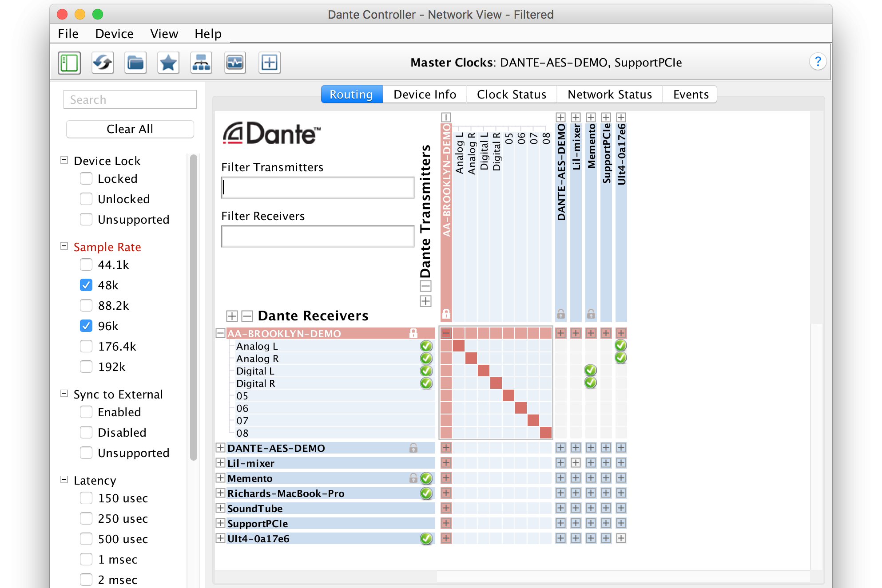Expand the DANTE-AES-DEMO receiver row
882x588 pixels.
220,447
